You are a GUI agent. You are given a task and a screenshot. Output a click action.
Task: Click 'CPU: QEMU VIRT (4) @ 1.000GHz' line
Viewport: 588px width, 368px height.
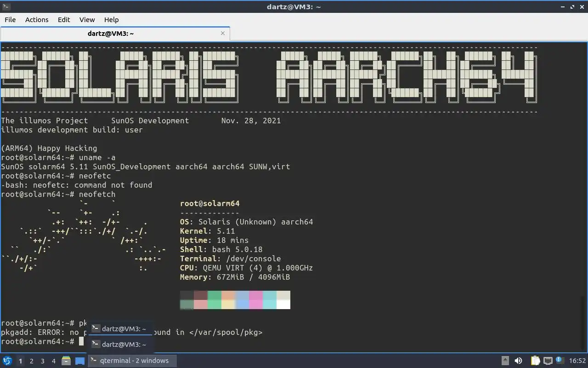click(247, 268)
